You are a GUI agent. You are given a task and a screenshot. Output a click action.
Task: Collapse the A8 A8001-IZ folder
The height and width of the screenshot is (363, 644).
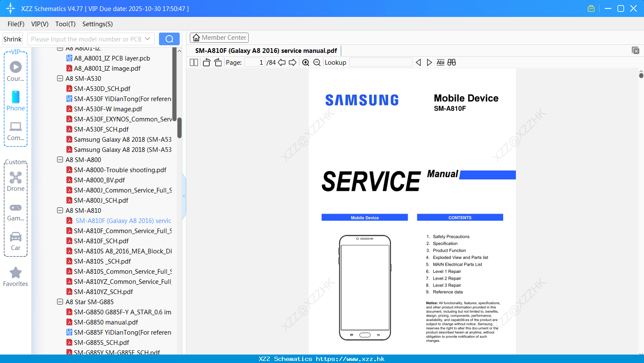(x=60, y=49)
